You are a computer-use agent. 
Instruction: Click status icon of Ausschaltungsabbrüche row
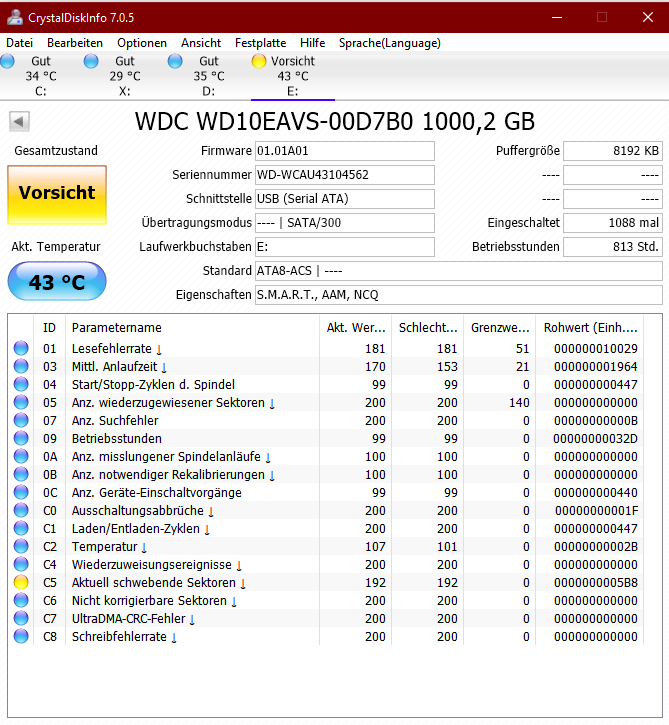(21, 510)
